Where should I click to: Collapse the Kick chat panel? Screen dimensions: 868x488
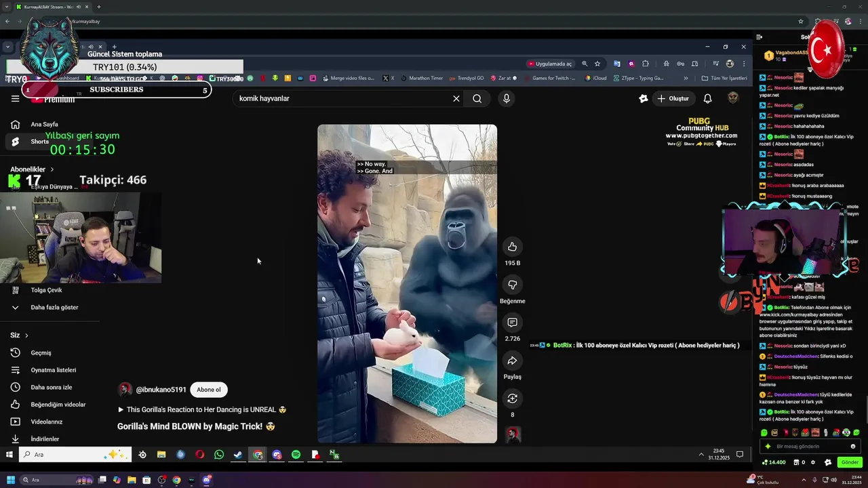click(759, 37)
